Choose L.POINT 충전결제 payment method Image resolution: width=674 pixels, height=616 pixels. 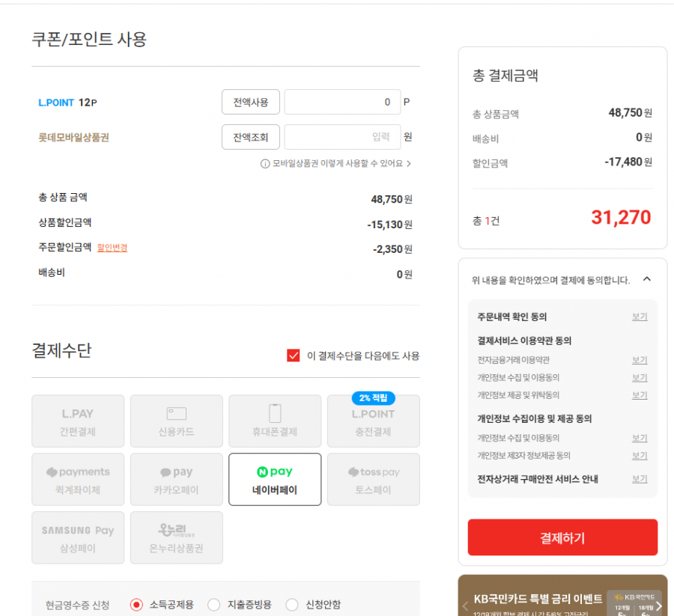pos(373,421)
